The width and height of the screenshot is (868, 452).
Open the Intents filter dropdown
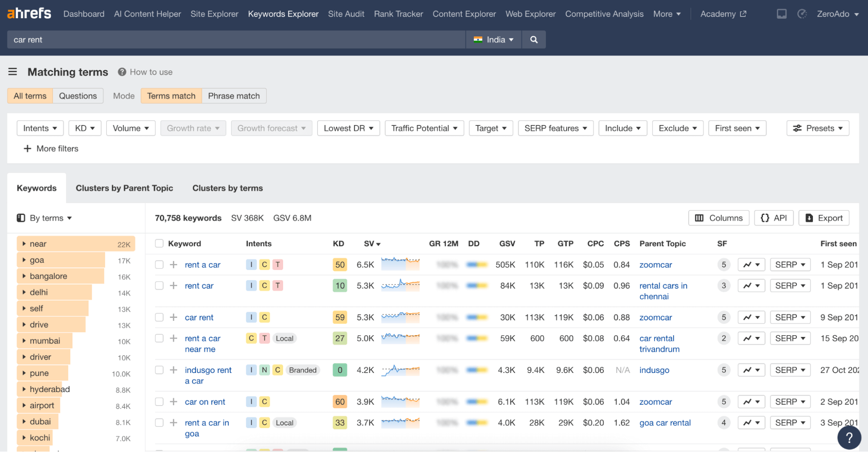40,128
